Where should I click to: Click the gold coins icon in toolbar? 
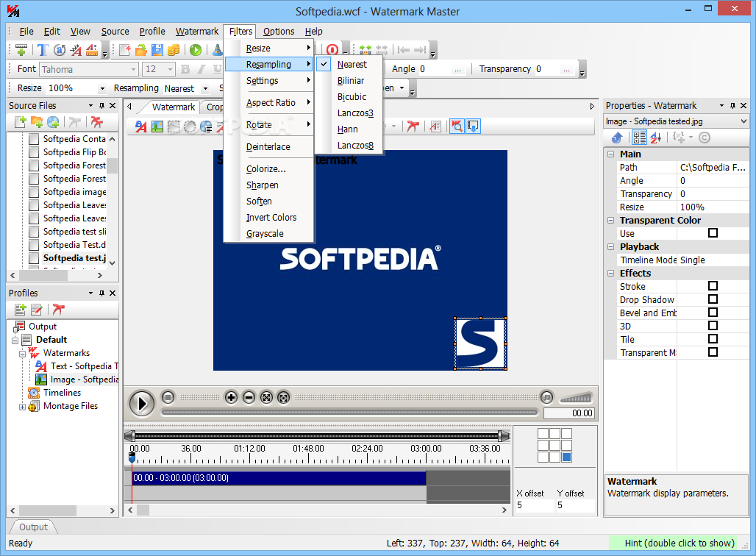coord(174,50)
